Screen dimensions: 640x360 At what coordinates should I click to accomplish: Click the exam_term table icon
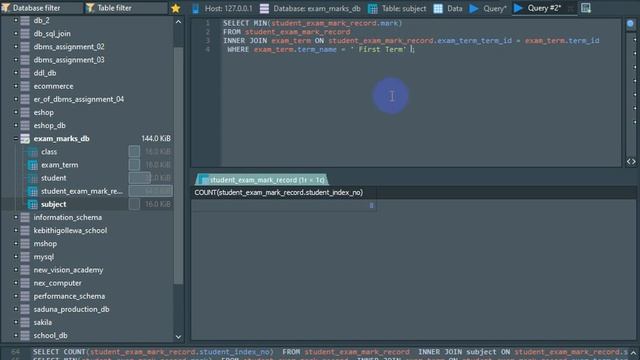[33, 165]
